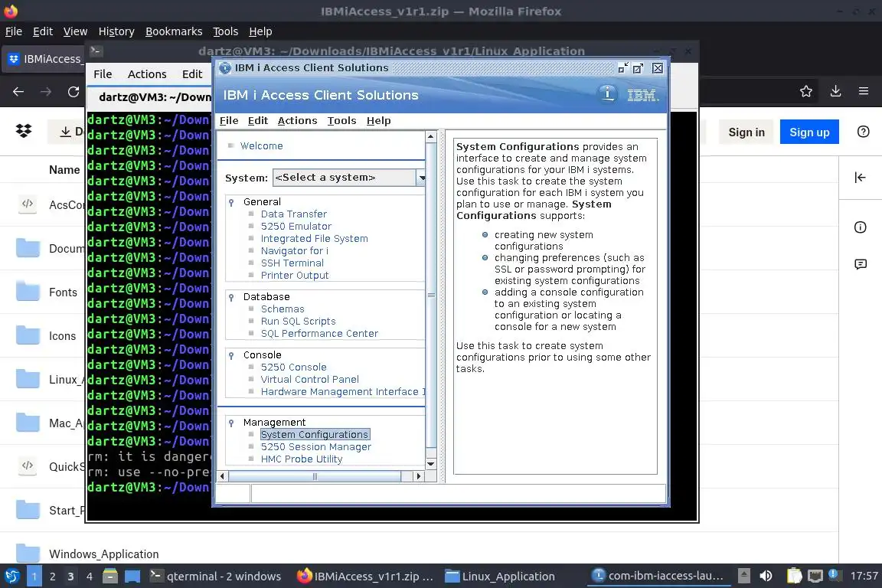Open Dropbox info icon in sidebar
882x588 pixels.
tap(860, 227)
